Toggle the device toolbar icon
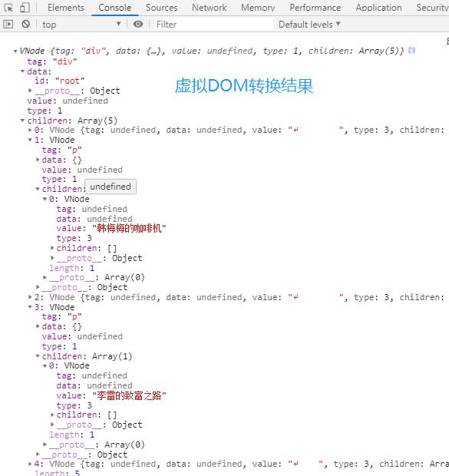This screenshot has height=476, width=449. click(25, 8)
